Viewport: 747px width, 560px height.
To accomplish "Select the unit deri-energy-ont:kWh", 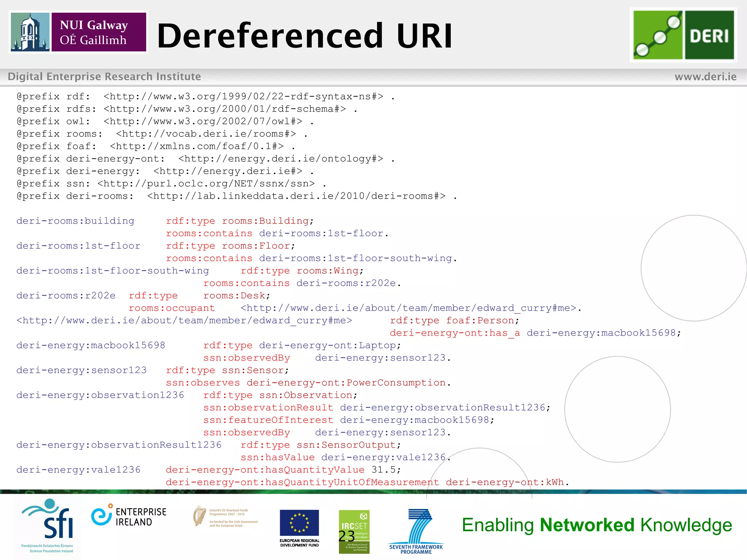I will pos(505,482).
